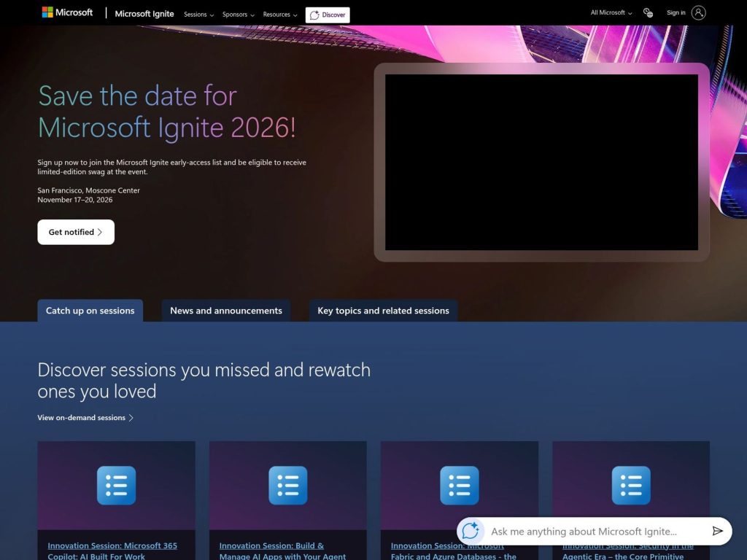Select the Key topics and related sessions tab
This screenshot has height=560, width=747.
point(383,310)
